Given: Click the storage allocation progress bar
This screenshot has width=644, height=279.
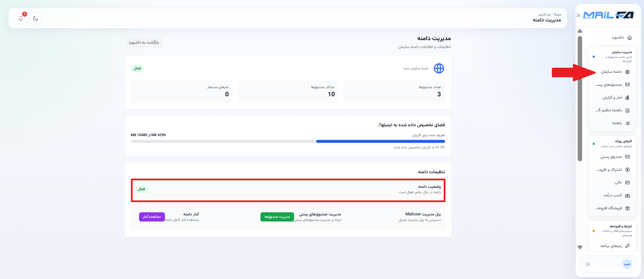Looking at the screenshot, I should [x=288, y=141].
